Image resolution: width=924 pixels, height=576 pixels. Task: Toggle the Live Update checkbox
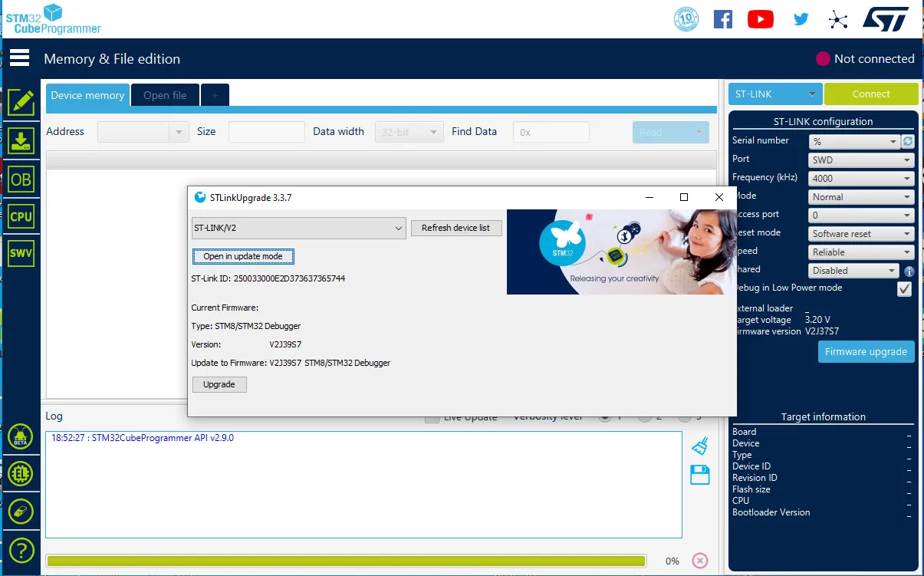pyautogui.click(x=432, y=419)
